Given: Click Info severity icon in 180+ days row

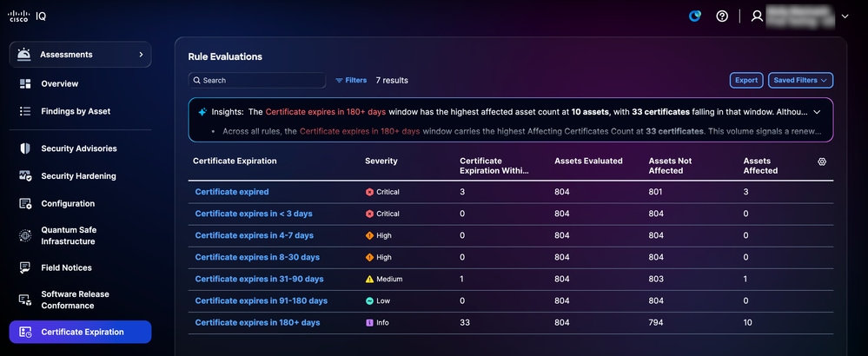Looking at the screenshot, I should point(369,322).
